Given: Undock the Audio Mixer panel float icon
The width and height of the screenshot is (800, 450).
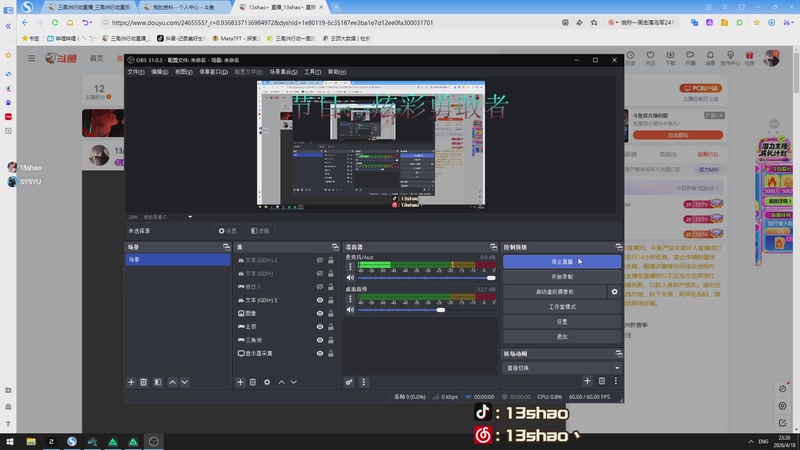Looking at the screenshot, I should pos(493,247).
